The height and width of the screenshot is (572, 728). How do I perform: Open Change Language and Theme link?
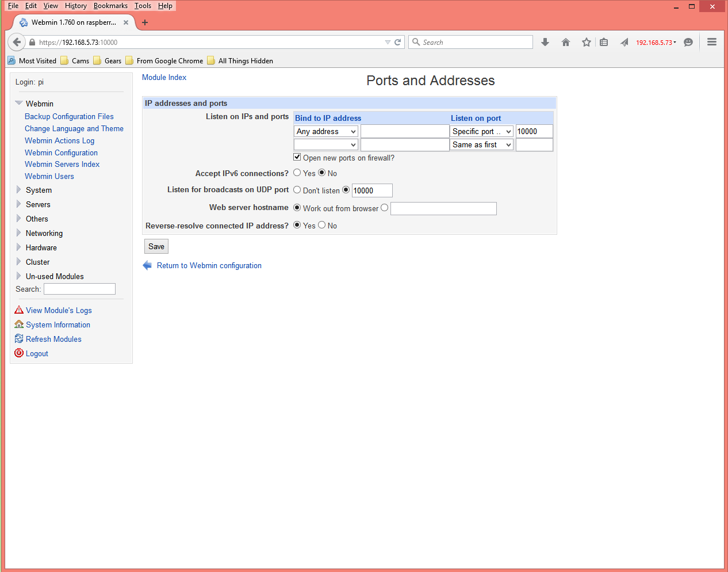(74, 128)
